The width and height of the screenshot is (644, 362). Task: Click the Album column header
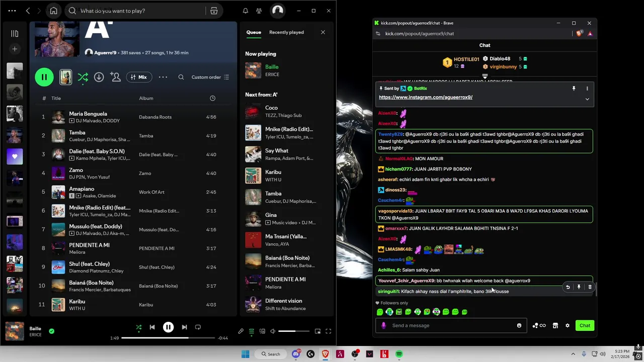click(146, 98)
